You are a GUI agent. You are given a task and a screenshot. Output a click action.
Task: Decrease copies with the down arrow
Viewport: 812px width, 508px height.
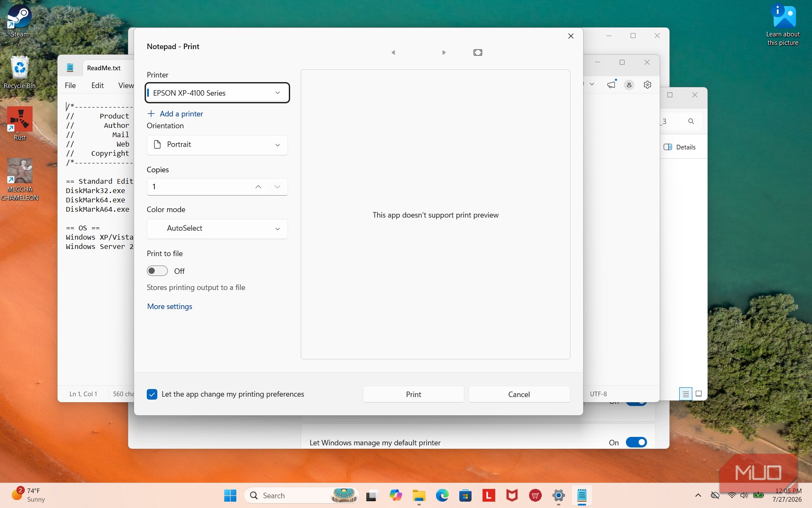pos(277,187)
